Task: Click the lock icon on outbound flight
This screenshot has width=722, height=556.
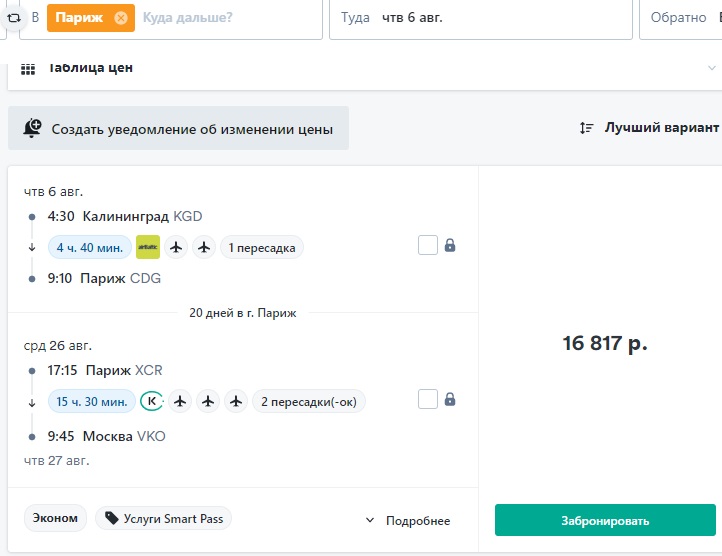Action: 450,245
